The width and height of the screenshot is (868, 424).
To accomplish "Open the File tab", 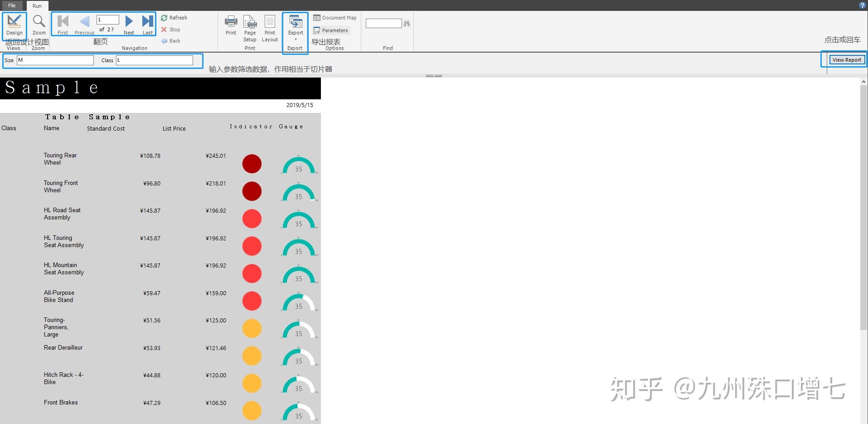I will tap(12, 5).
